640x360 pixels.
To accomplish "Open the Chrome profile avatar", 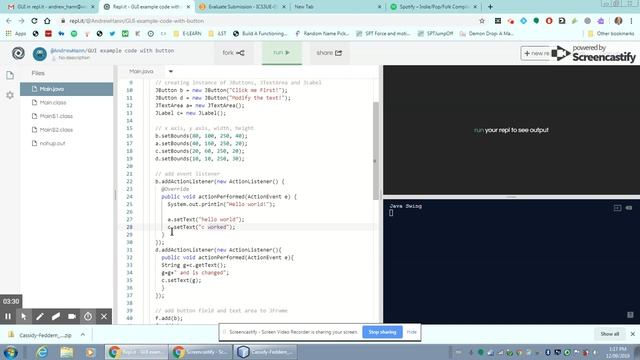I will point(618,21).
